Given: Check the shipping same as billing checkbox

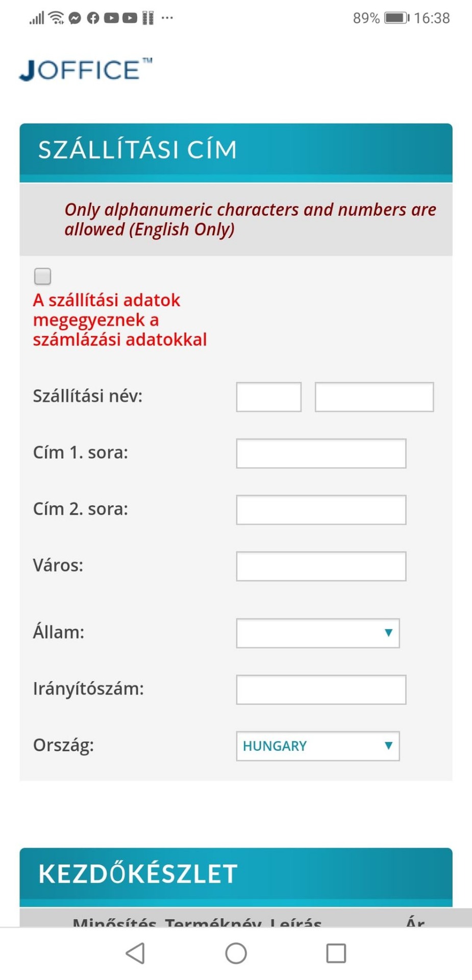Looking at the screenshot, I should tap(43, 276).
